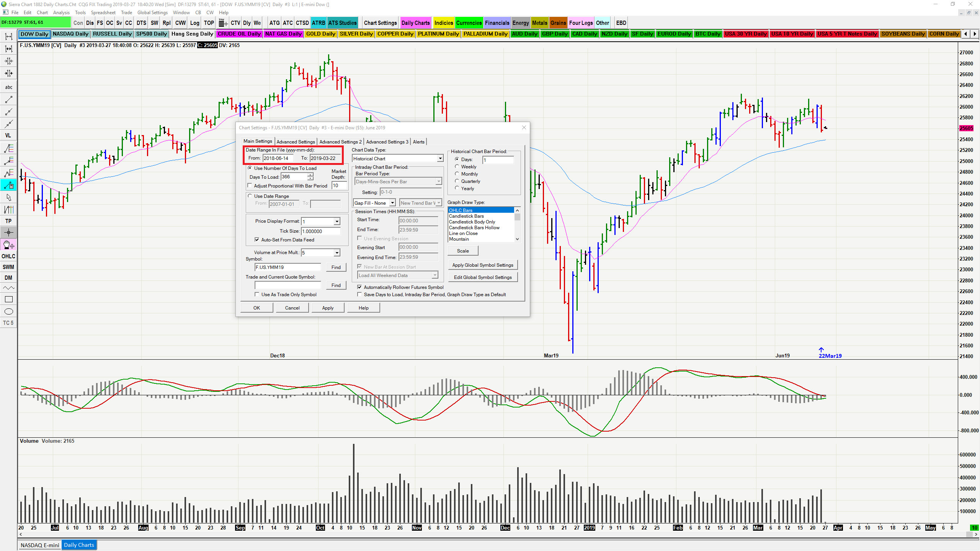Image resolution: width=980 pixels, height=551 pixels.
Task: Select the ellipse drawing tool
Action: pyautogui.click(x=8, y=311)
